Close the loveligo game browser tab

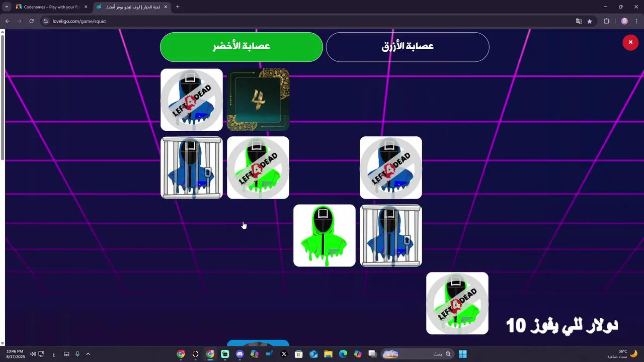tap(166, 7)
